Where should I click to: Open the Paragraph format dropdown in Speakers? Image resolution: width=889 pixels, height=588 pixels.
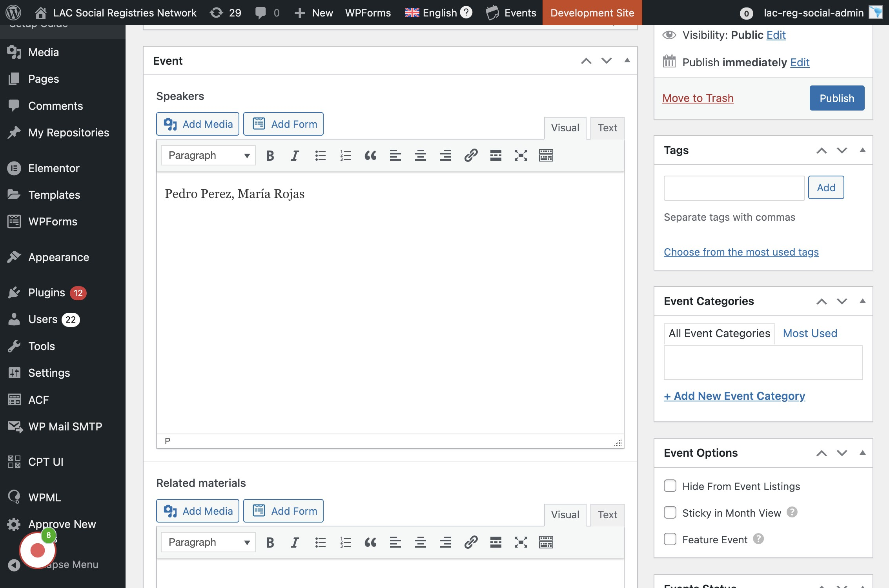tap(208, 156)
